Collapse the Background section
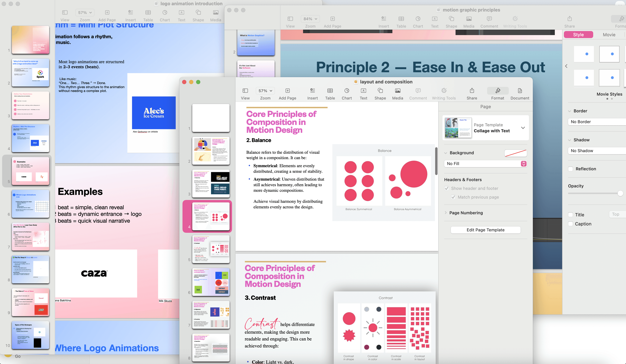The image size is (626, 364). [445, 153]
